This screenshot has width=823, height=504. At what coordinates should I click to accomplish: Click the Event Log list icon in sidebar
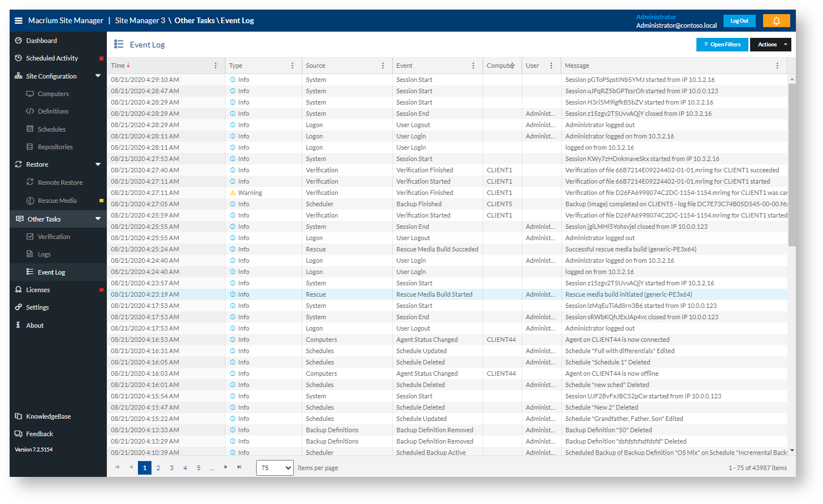pyautogui.click(x=30, y=272)
